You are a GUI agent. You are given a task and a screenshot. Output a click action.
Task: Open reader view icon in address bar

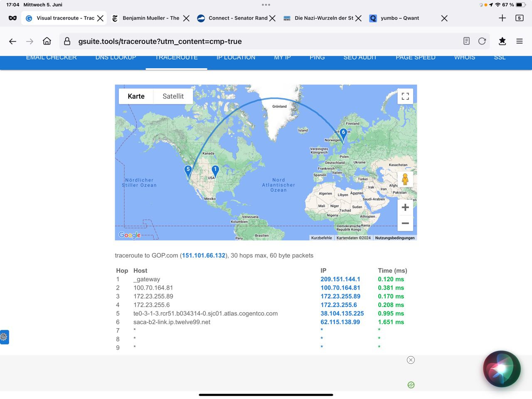click(466, 41)
